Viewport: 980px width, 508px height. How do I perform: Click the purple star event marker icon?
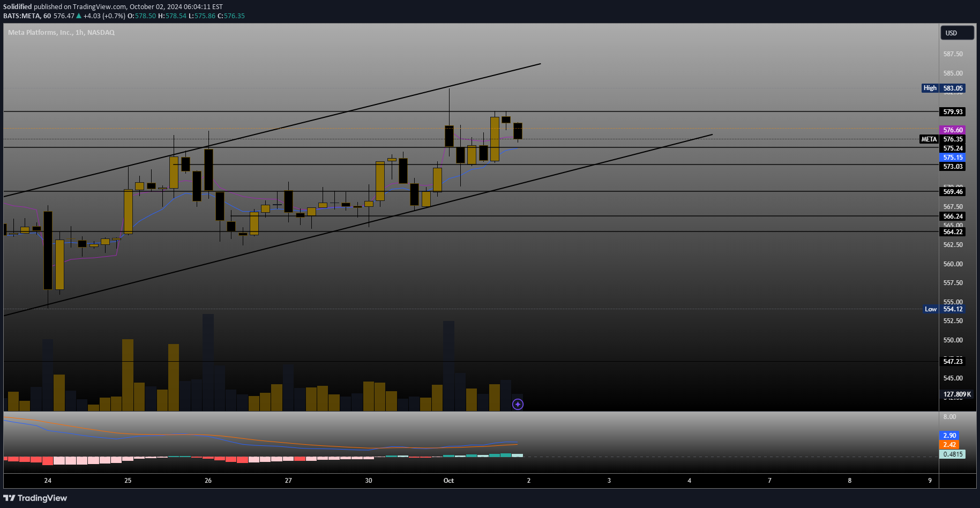[x=518, y=405]
